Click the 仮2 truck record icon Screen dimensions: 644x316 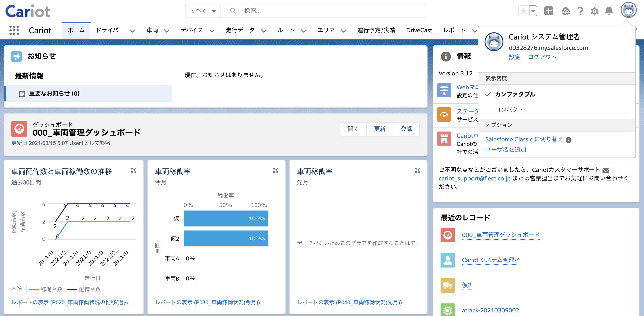448,285
